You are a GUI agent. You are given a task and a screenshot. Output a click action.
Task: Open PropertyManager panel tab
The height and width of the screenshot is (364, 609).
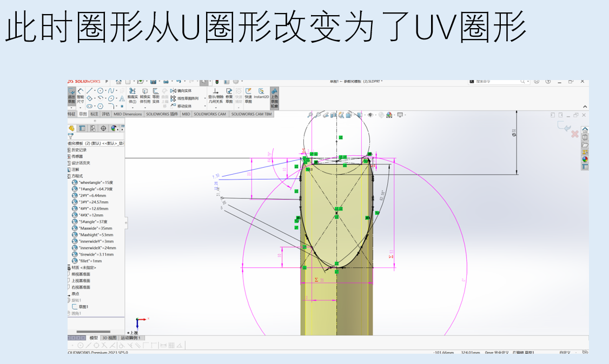pyautogui.click(x=82, y=128)
